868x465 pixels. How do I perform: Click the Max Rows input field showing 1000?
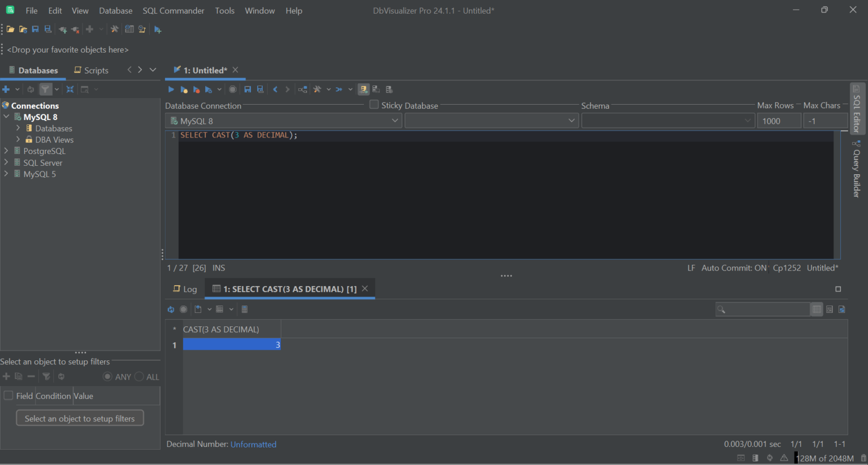click(779, 120)
